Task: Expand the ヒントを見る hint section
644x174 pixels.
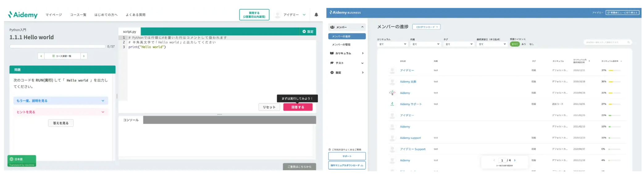Action: click(61, 112)
